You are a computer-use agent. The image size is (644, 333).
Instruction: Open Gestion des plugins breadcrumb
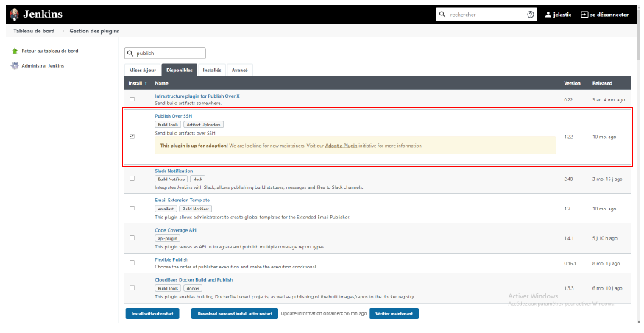pos(94,31)
